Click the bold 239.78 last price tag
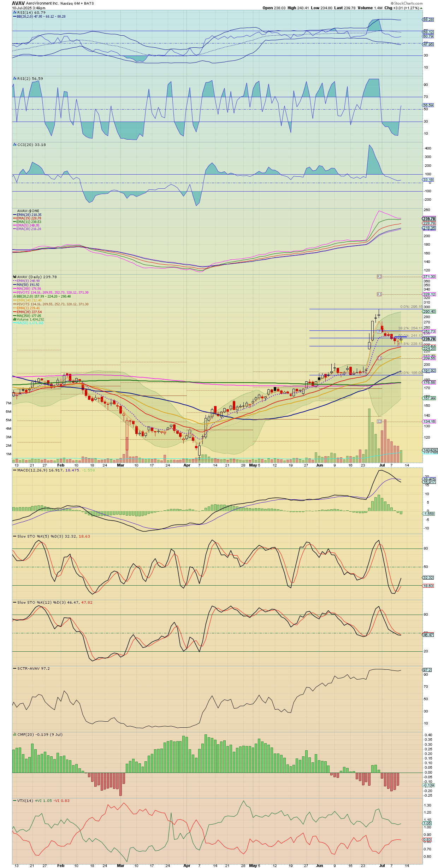The height and width of the screenshot is (868, 438). (429, 339)
